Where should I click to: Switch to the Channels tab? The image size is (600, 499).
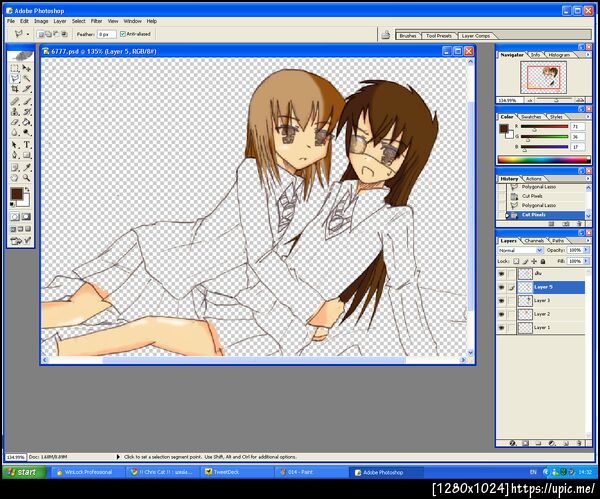(534, 241)
